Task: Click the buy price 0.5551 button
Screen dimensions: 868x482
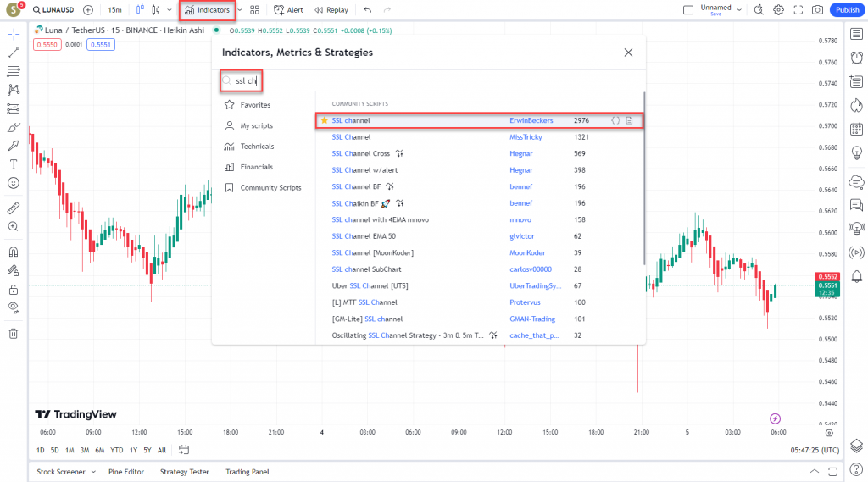Action: click(x=101, y=45)
